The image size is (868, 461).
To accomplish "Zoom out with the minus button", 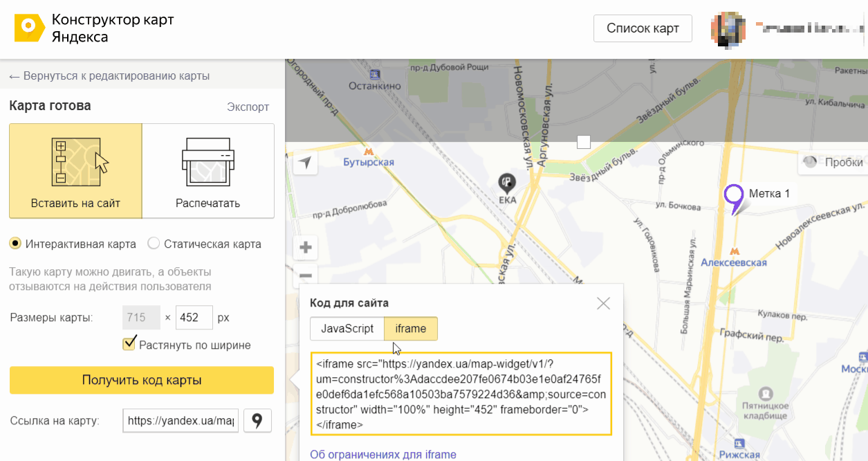I will [305, 275].
